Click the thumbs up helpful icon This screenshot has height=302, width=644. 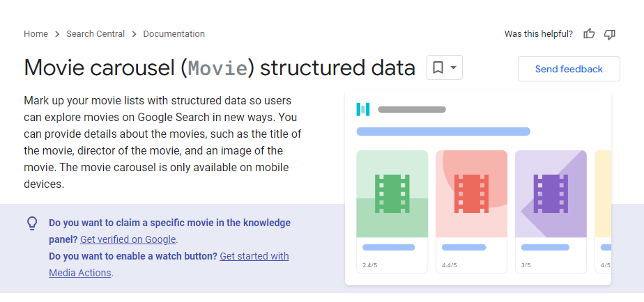(x=589, y=33)
